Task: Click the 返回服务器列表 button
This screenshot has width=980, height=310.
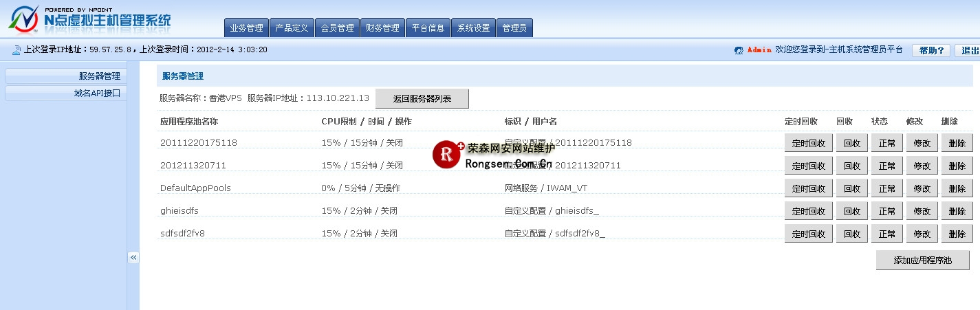Action: click(x=422, y=98)
